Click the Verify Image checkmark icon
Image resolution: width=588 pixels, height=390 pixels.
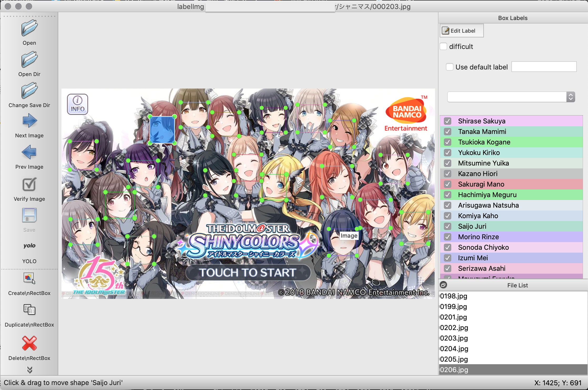[29, 184]
